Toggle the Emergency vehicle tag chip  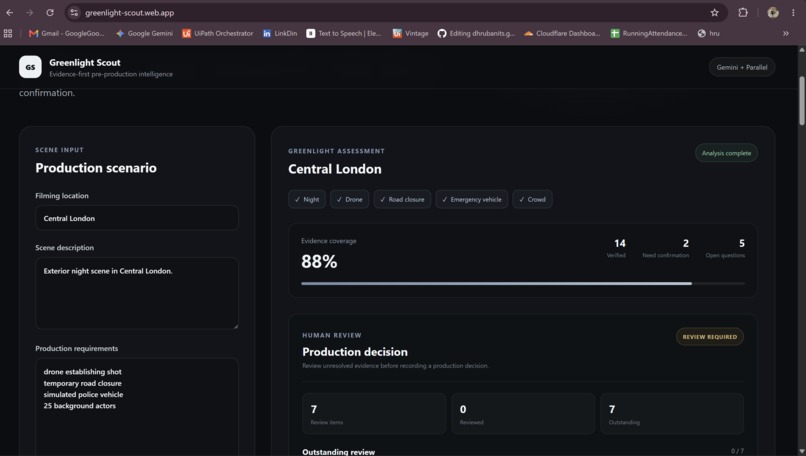pos(471,199)
